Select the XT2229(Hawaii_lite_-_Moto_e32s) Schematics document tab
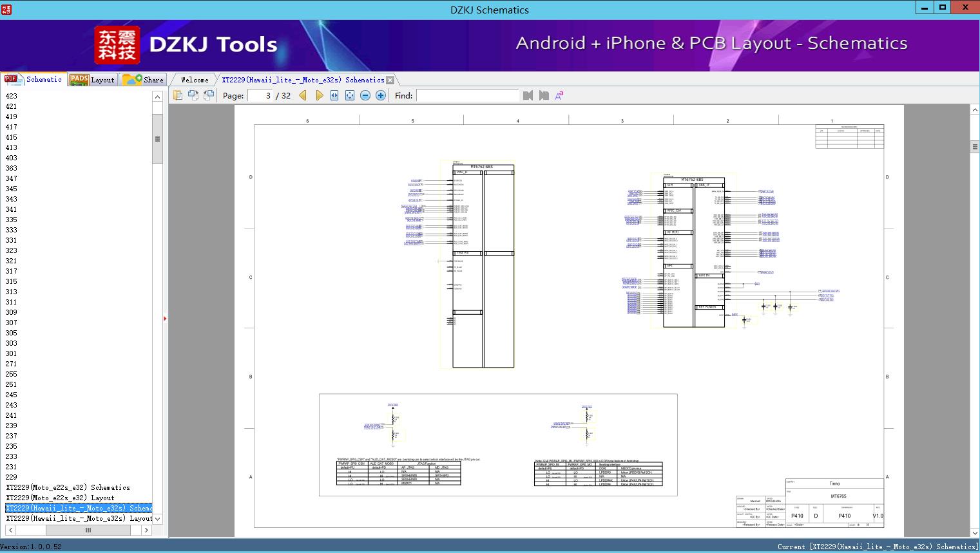 pos(303,80)
